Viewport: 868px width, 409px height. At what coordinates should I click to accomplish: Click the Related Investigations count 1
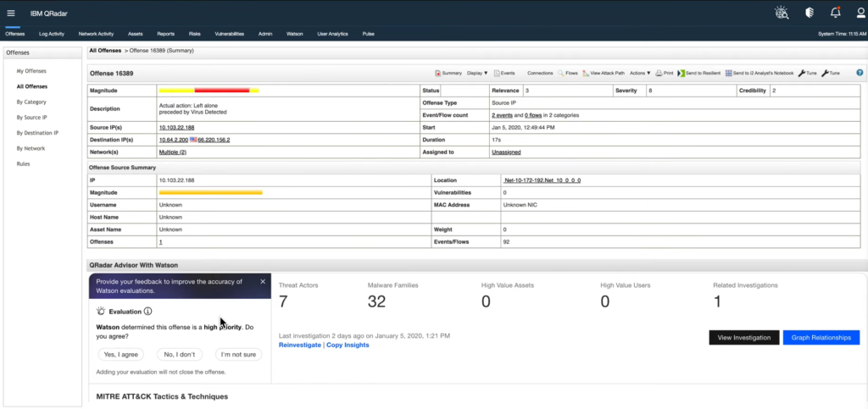point(717,301)
